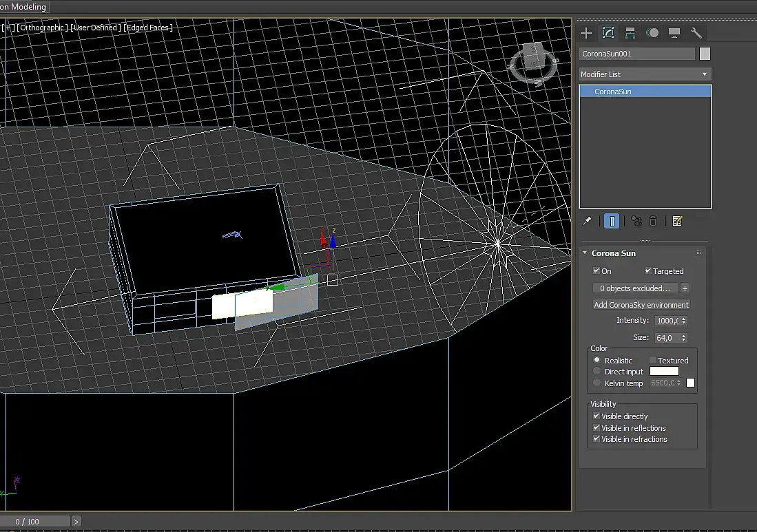Image resolution: width=757 pixels, height=532 pixels.
Task: Uncheck the Corona Sun On checkbox
Action: click(x=597, y=271)
